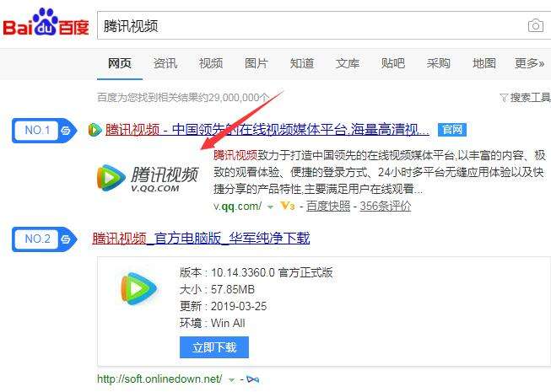Screen dimensions: 551x392
Task: Click the text 大小：57.85MB
Action: tap(217, 289)
